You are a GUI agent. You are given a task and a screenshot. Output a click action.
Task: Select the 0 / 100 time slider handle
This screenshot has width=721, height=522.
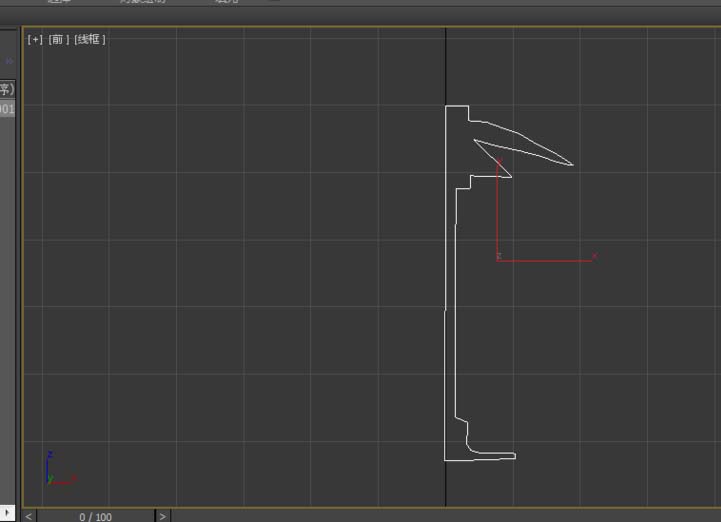pos(96,516)
